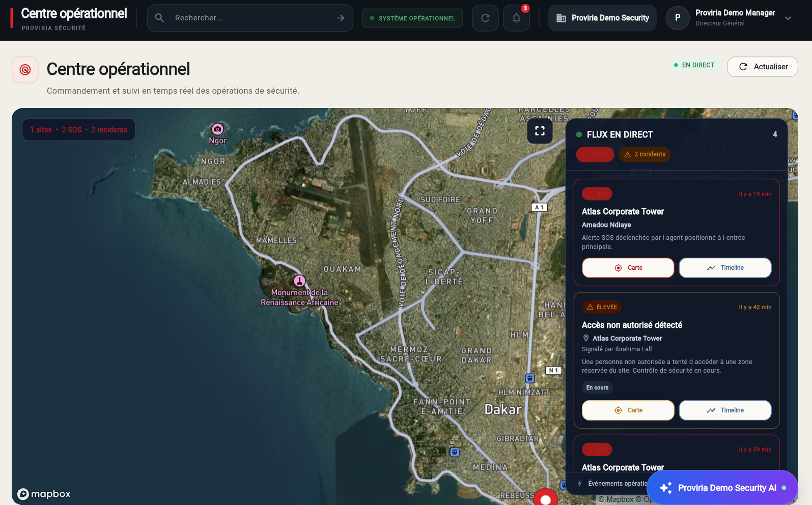Click the SOS badge on 59 min card
Screen dimensions: 812x505
tap(597, 450)
